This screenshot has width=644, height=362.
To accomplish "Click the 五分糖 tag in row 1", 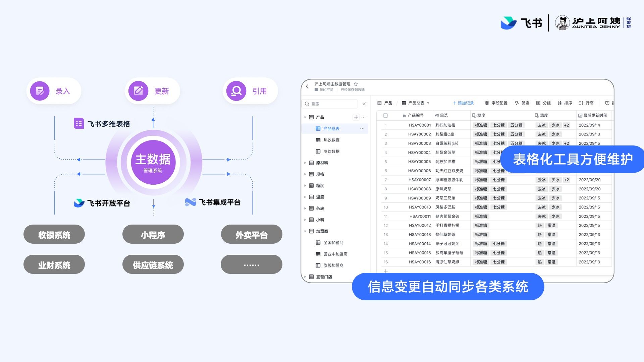I will pyautogui.click(x=516, y=125).
